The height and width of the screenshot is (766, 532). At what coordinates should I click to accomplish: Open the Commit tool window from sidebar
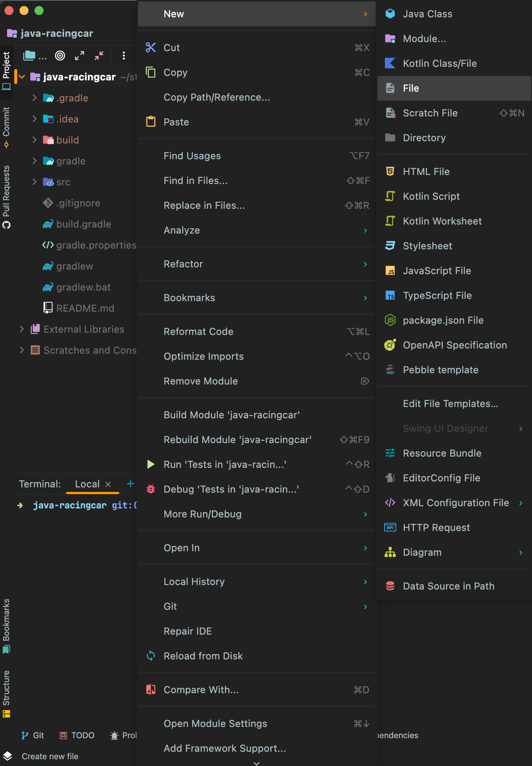click(x=6, y=126)
